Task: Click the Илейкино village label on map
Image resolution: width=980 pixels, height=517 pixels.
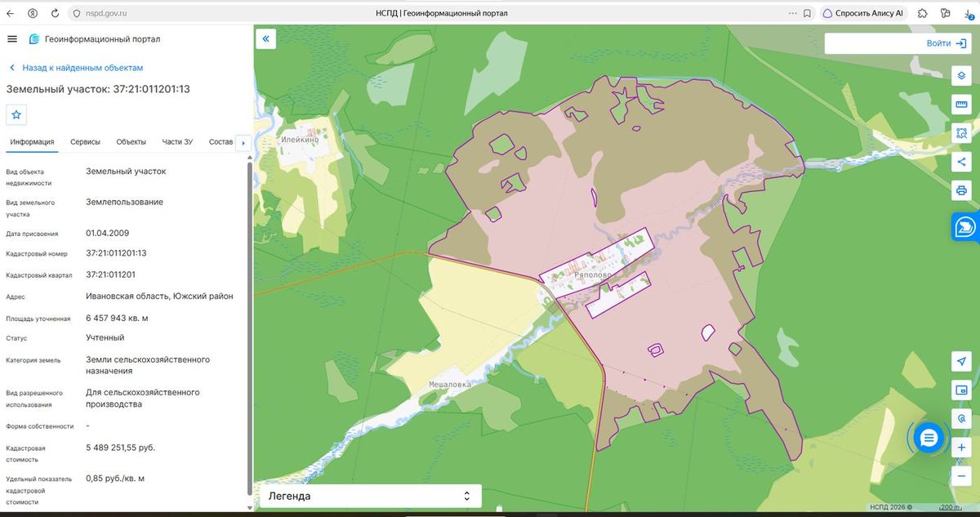Action: [x=300, y=140]
